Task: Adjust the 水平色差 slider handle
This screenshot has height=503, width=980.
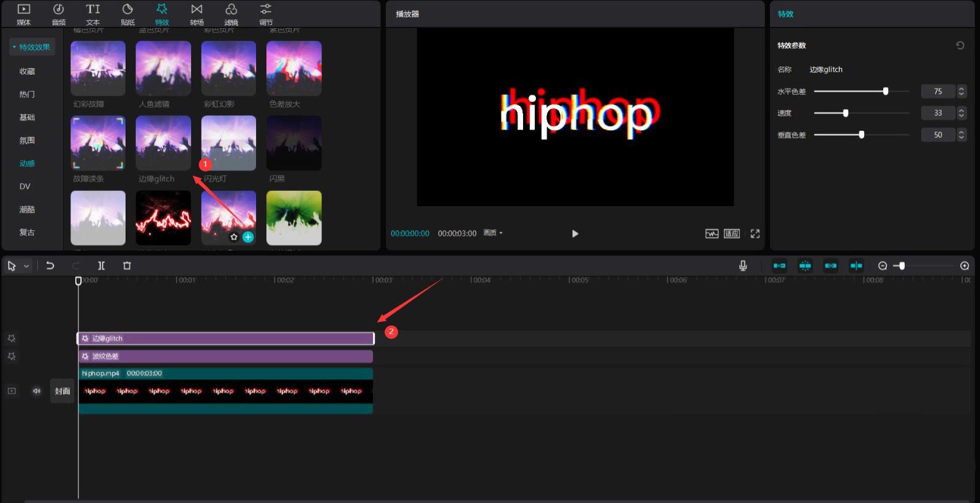Action: (x=885, y=91)
